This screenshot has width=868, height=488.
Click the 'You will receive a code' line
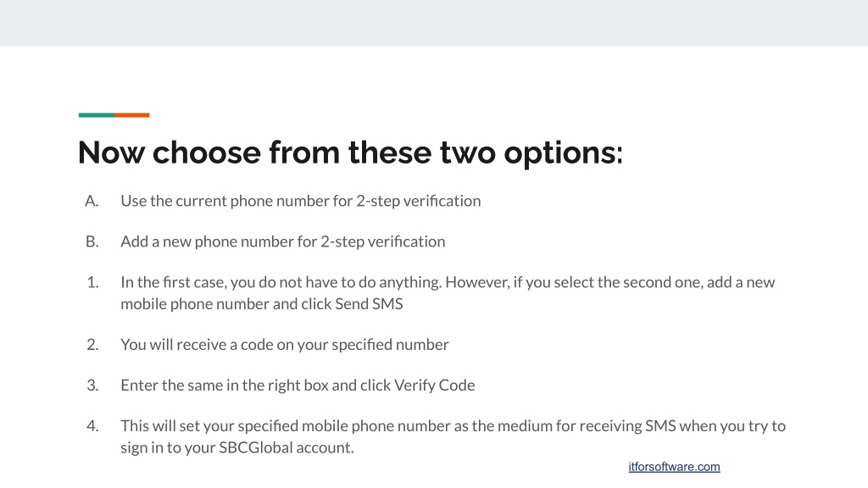(x=285, y=345)
